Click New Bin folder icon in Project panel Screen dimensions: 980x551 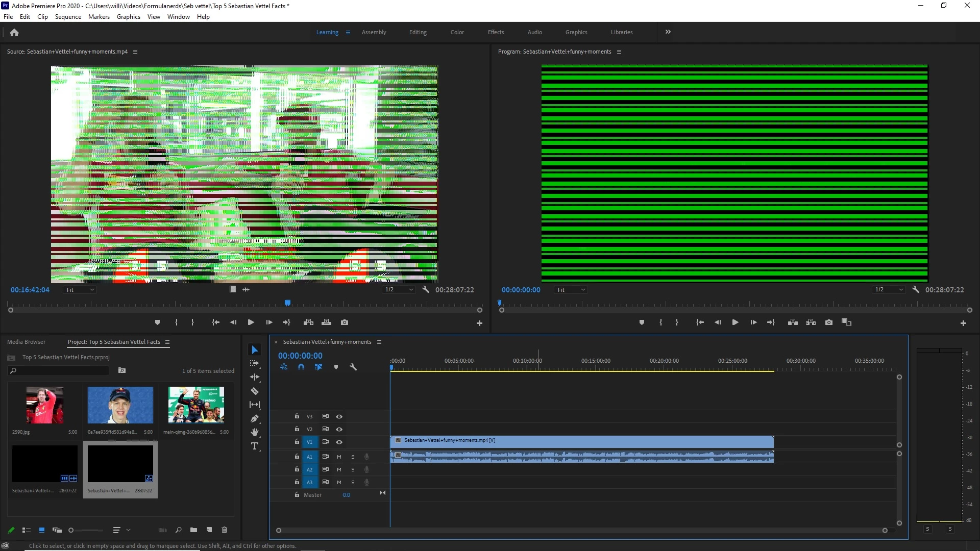[193, 530]
